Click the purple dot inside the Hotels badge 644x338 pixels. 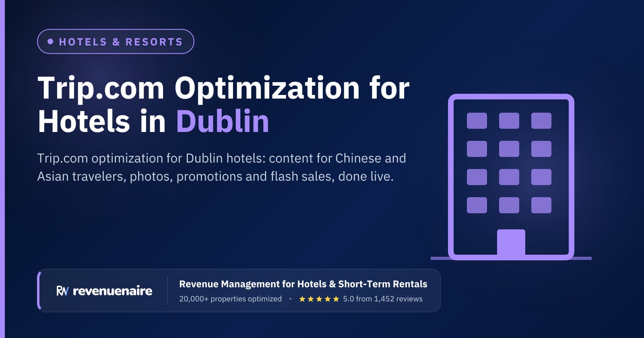[50, 41]
